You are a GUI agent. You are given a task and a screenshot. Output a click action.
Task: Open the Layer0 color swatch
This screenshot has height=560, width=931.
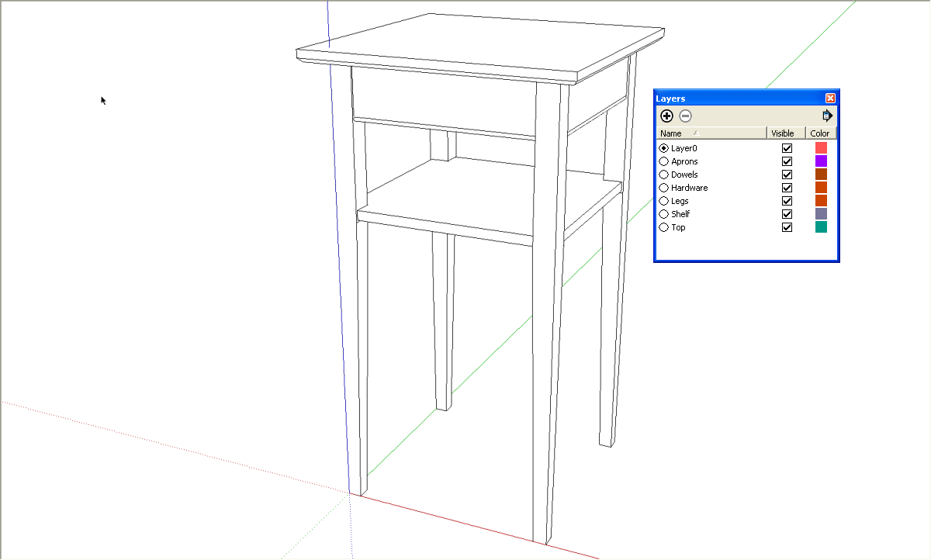coord(821,147)
